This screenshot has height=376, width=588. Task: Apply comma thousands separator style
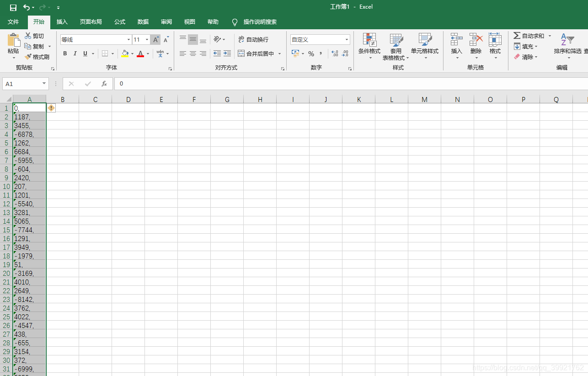321,54
